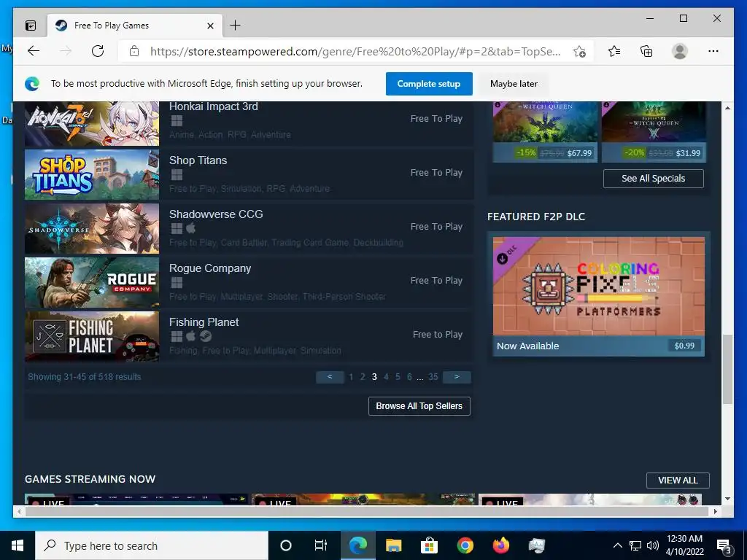747x560 pixels.
Task: Click Shadowverse CCG Mac platform icon
Action: click(x=191, y=228)
